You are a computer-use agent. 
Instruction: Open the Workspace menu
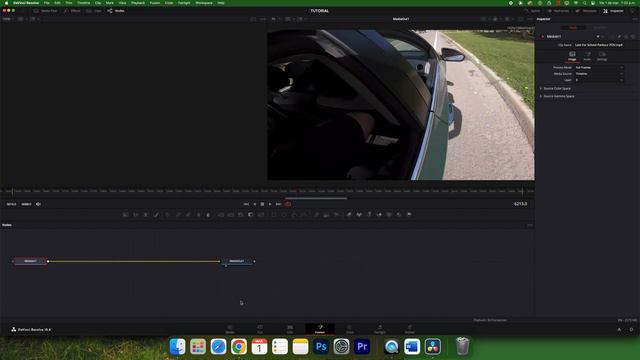(204, 3)
